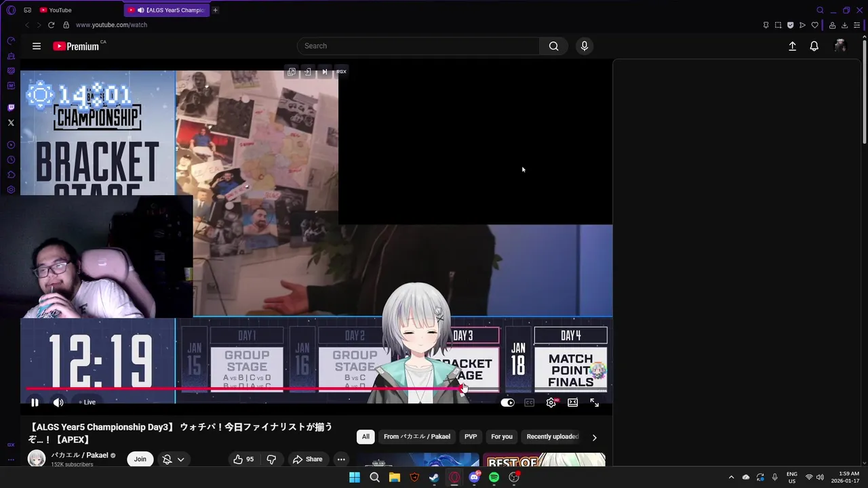
Task: Click the Share button
Action: [307, 460]
